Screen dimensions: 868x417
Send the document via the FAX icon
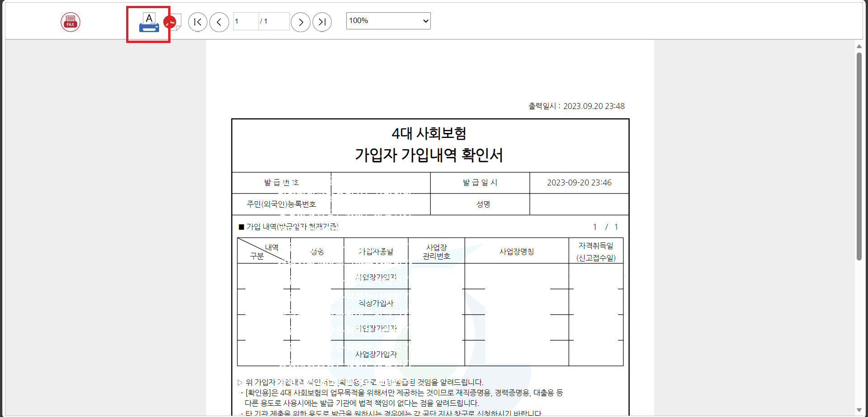[71, 22]
